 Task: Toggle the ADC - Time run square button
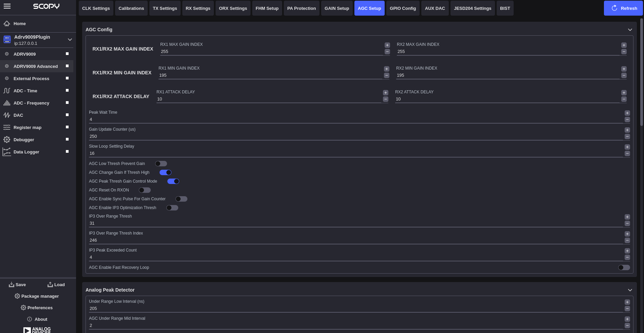(x=67, y=90)
